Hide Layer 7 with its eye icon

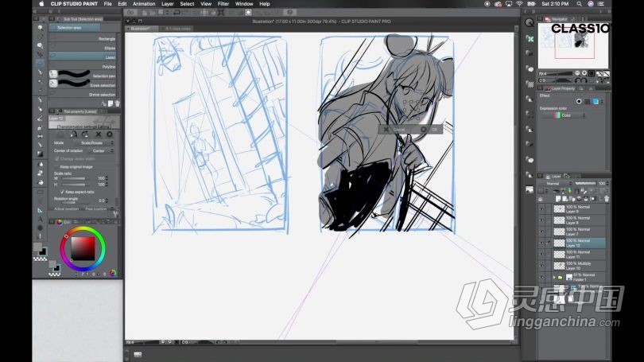(x=541, y=232)
